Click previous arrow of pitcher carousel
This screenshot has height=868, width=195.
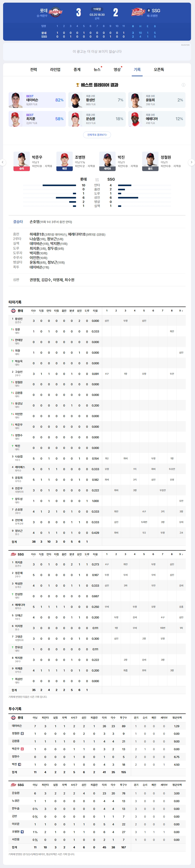pyautogui.click(x=3, y=162)
